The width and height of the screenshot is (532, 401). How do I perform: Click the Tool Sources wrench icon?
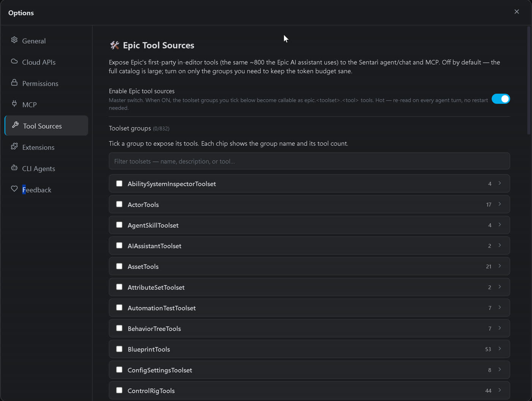[x=15, y=125]
